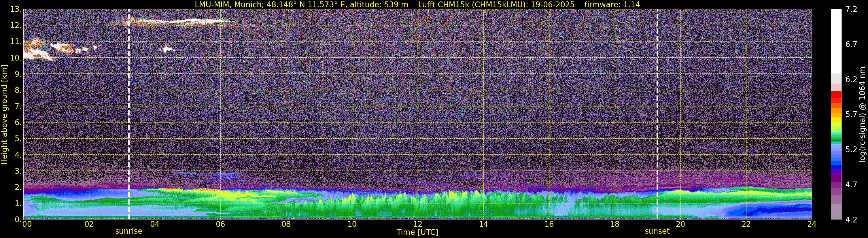Click the x-axis time tick '14'
The image size is (868, 238).
pos(483,224)
